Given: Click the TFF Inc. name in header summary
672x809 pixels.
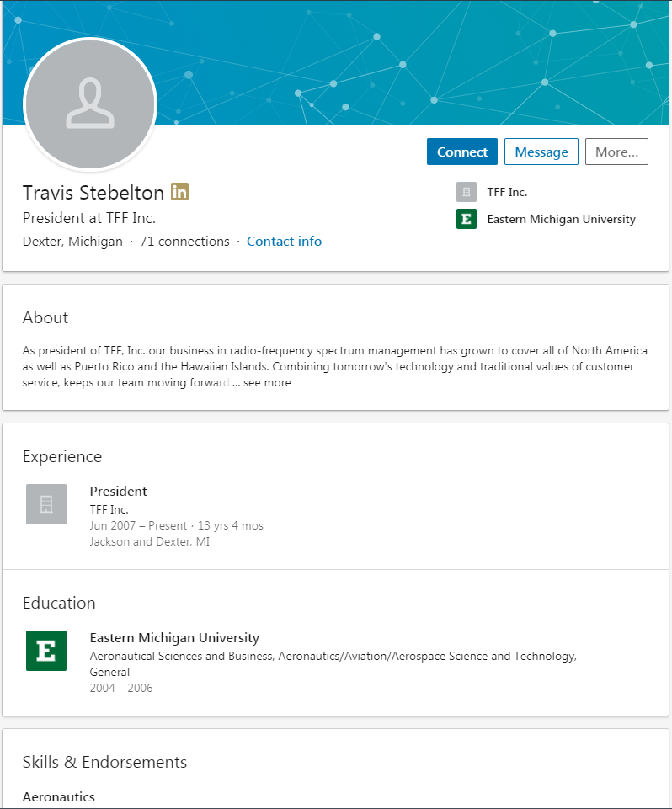Looking at the screenshot, I should pyautogui.click(x=507, y=192).
